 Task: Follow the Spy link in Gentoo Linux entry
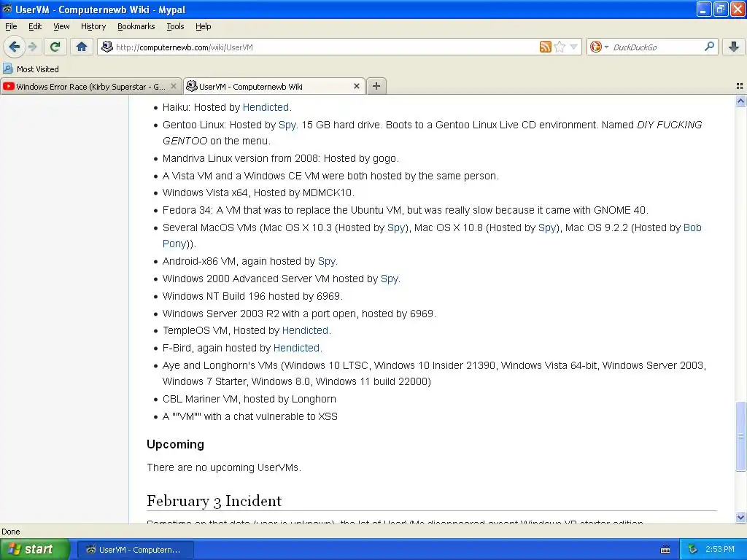(x=287, y=125)
